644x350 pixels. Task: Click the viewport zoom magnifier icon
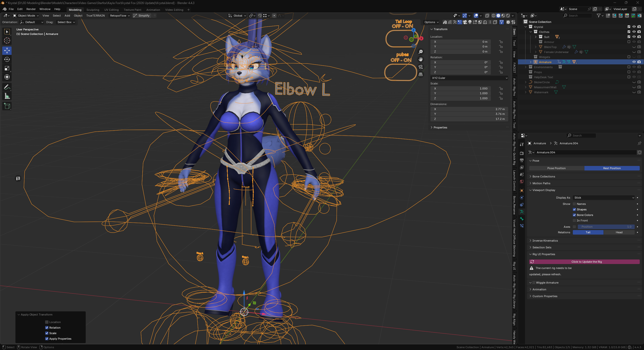click(421, 52)
